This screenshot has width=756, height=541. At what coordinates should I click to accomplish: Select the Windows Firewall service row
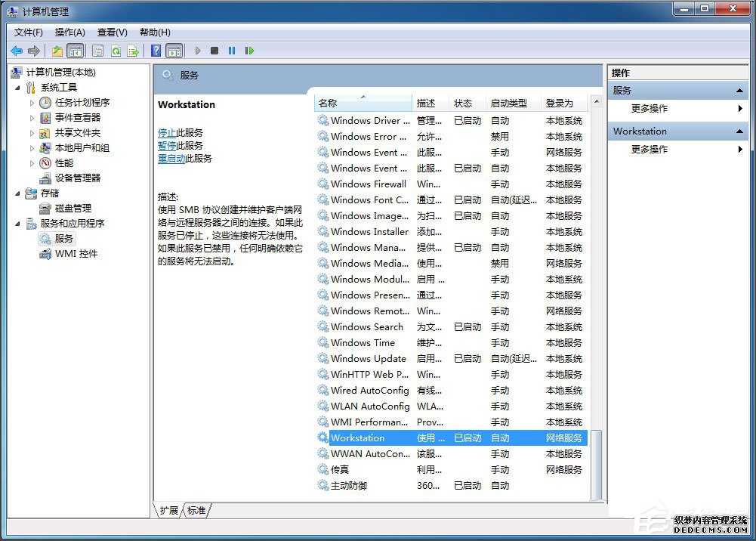pyautogui.click(x=452, y=184)
